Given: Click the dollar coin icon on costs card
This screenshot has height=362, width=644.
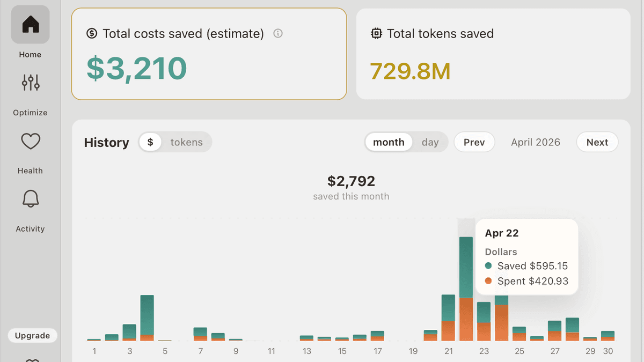Looking at the screenshot, I should 92,33.
